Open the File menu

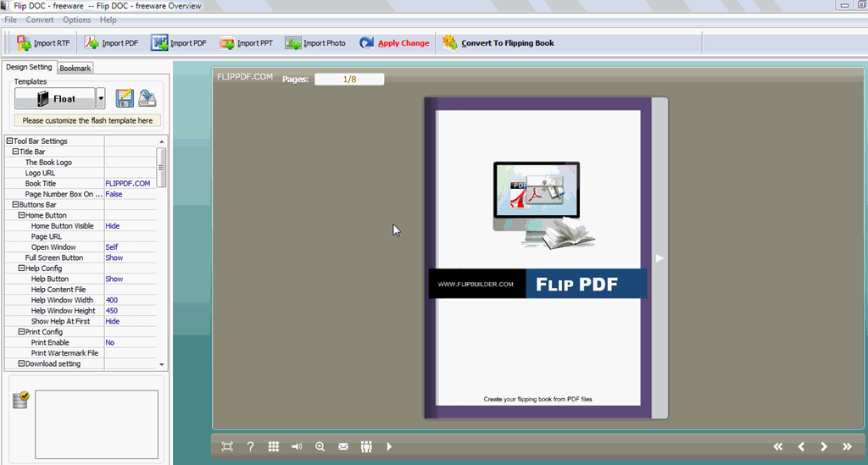click(x=10, y=20)
